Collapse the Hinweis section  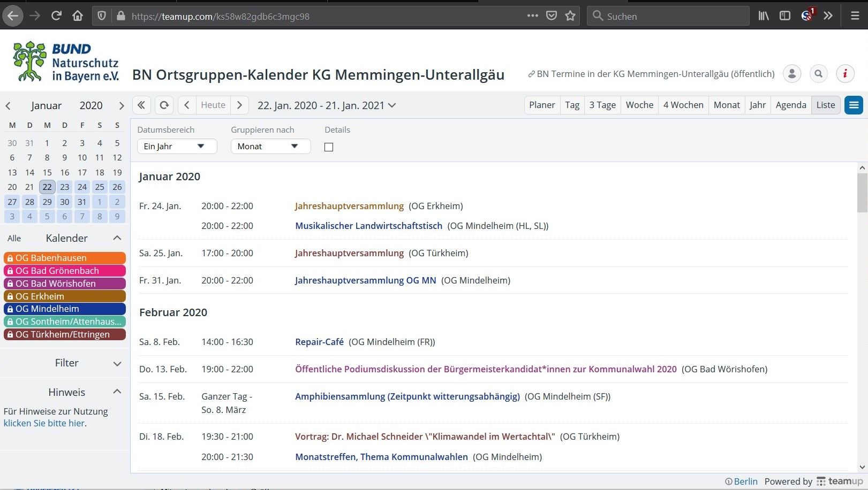117,392
